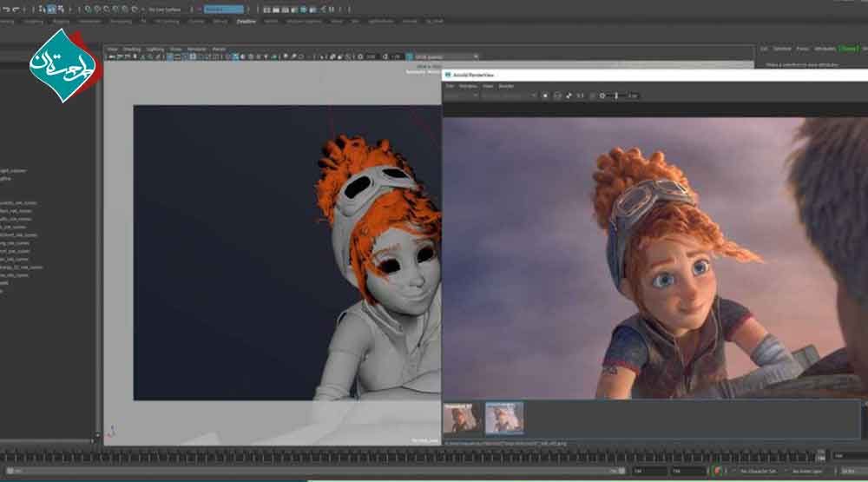Image resolution: width=868 pixels, height=482 pixels.
Task: Toggle the highlighted Grid icon in viewport toolbar
Action: [x=170, y=56]
